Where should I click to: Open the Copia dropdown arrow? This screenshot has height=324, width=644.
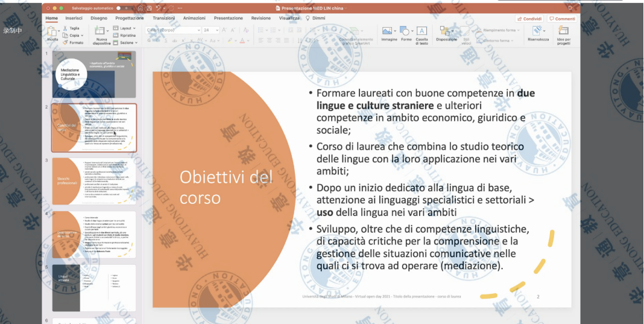[82, 36]
